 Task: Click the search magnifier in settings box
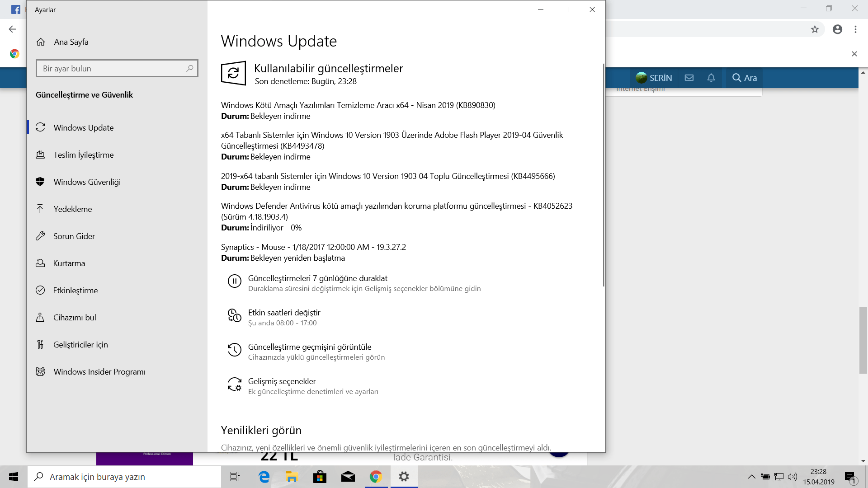coord(190,68)
